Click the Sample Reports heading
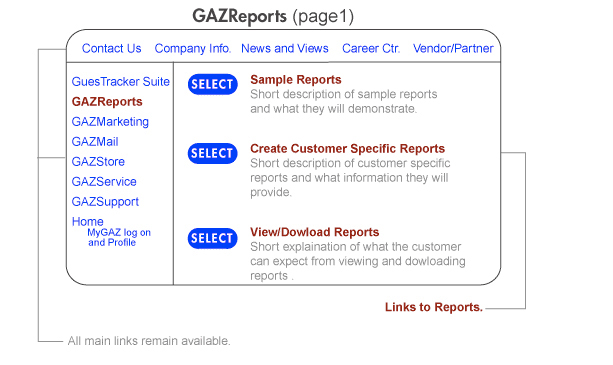Screen dimensions: 613x365 [296, 80]
